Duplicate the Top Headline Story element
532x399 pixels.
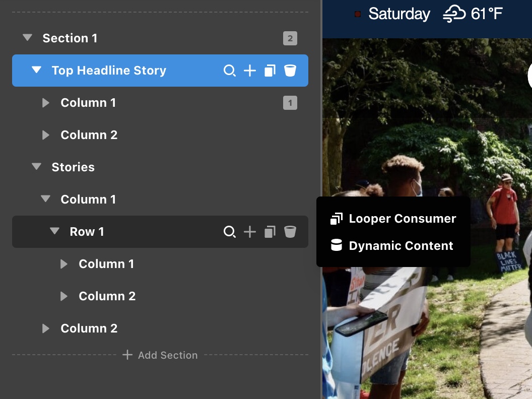click(x=270, y=71)
